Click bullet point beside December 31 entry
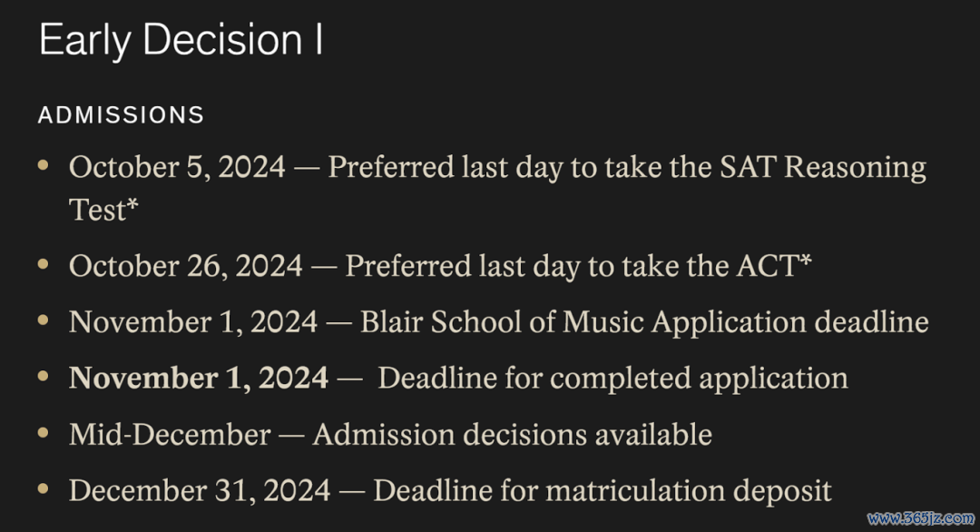The image size is (980, 532). click(44, 488)
